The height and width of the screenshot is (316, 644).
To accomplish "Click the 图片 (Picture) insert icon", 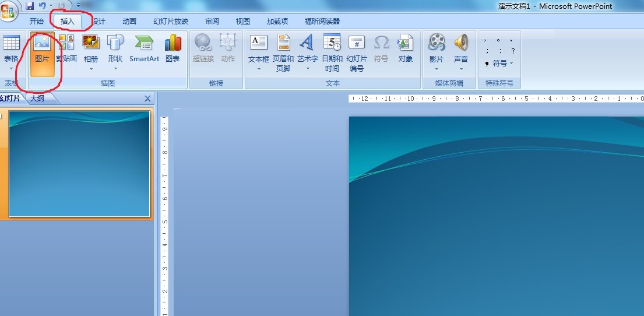I will [42, 54].
